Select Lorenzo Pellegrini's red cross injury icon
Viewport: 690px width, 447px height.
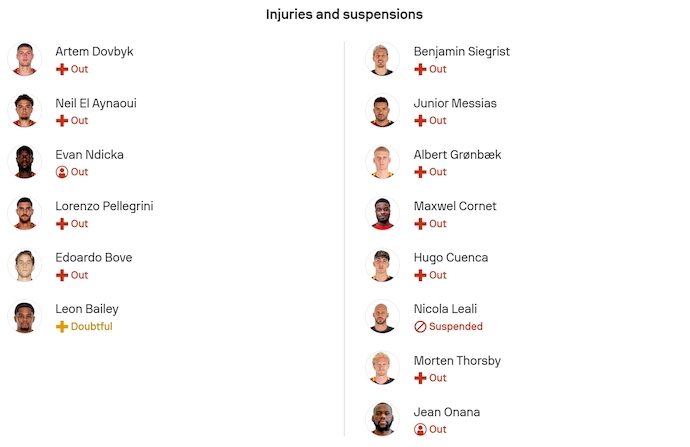click(62, 224)
